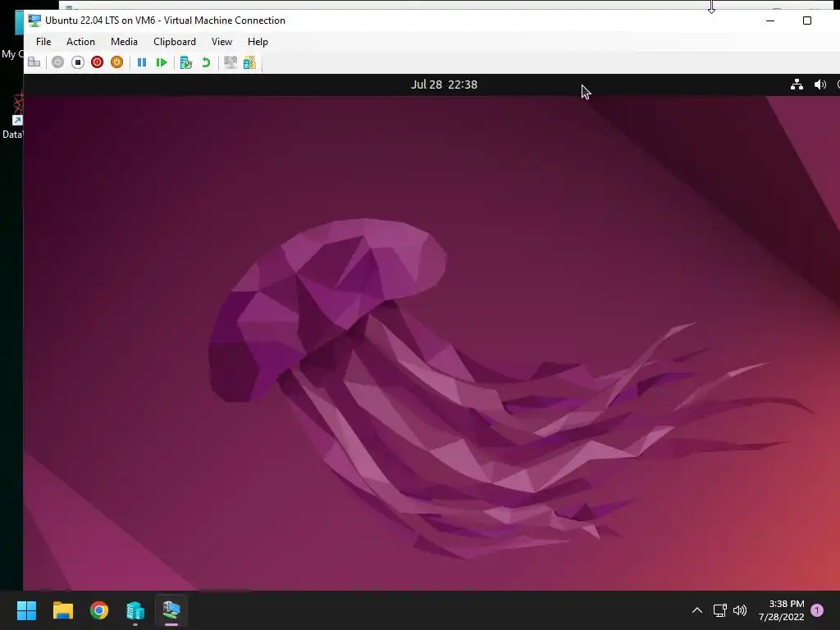Open the Clipboard menu
The width and height of the screenshot is (840, 630).
[175, 42]
